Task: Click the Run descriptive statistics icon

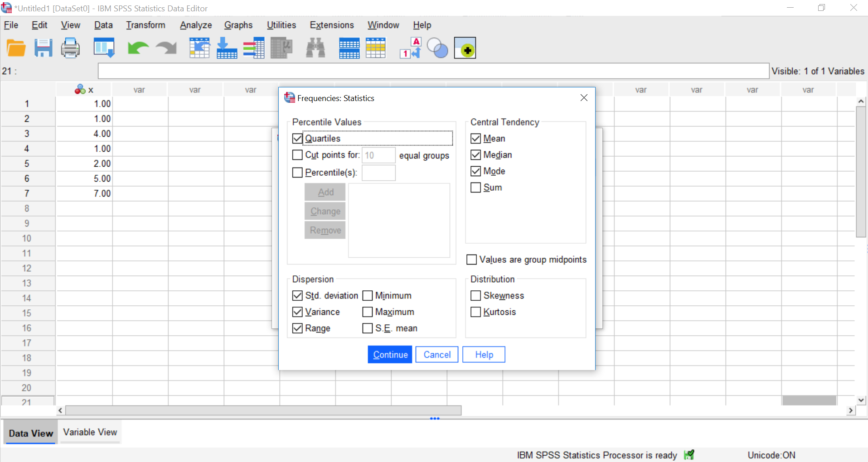Action: [281, 48]
